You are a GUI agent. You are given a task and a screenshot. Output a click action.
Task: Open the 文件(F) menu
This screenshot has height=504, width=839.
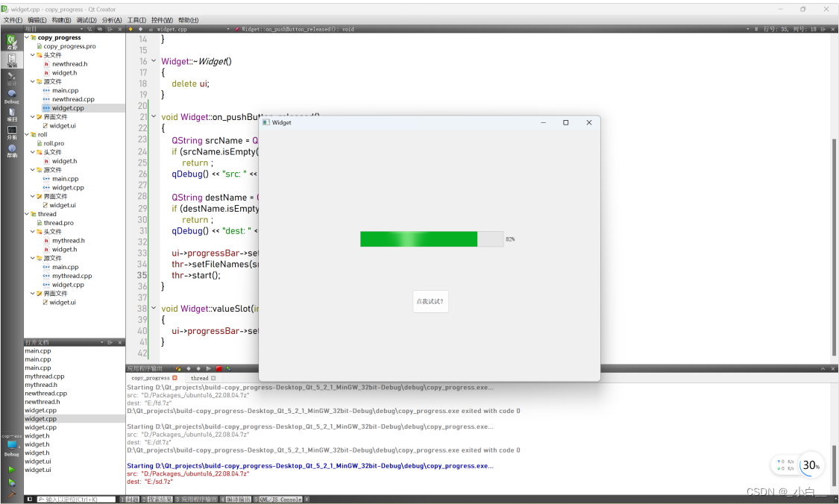13,20
